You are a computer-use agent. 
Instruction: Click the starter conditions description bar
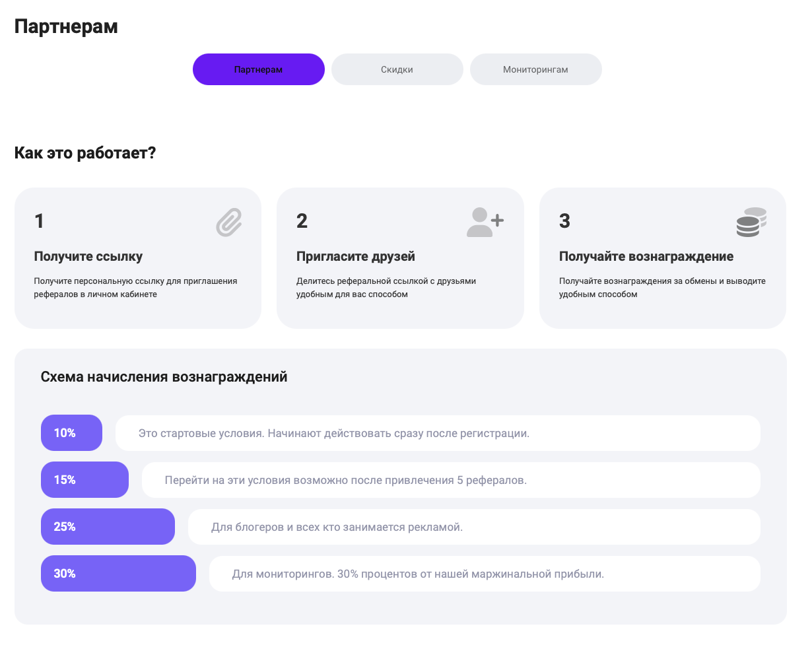point(438,432)
